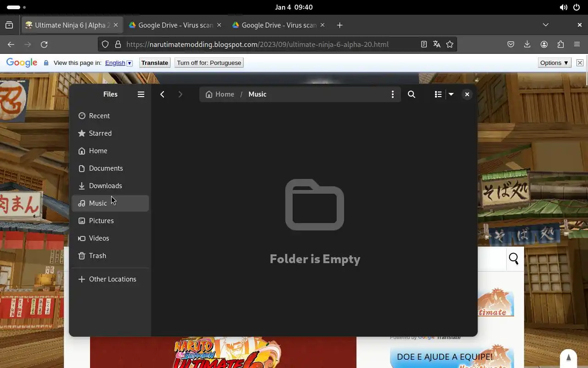
Task: Go back in Files navigation
Action: pos(162,94)
